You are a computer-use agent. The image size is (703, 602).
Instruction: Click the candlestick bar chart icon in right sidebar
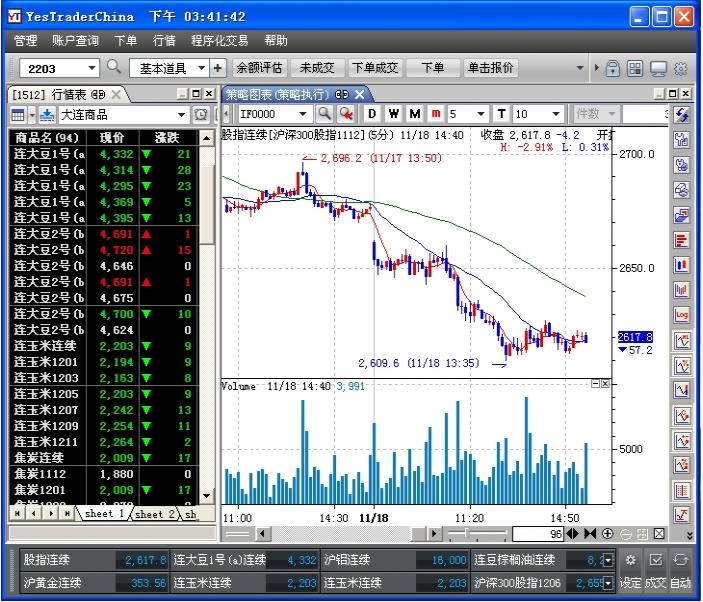click(682, 265)
